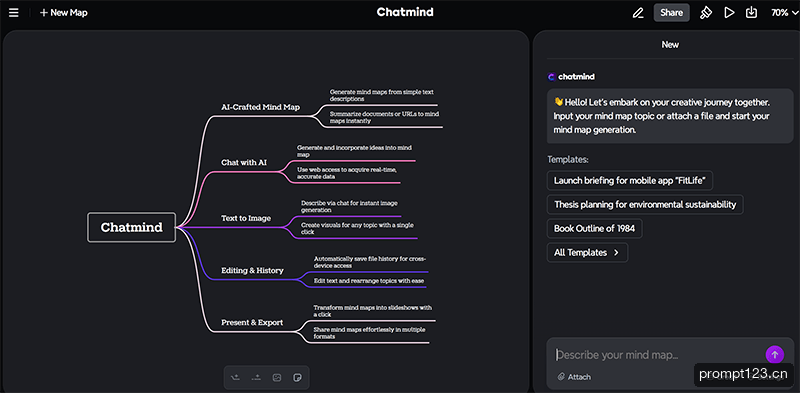Click the insert image icon in bottom toolbar
800x393 pixels.
pos(277,378)
